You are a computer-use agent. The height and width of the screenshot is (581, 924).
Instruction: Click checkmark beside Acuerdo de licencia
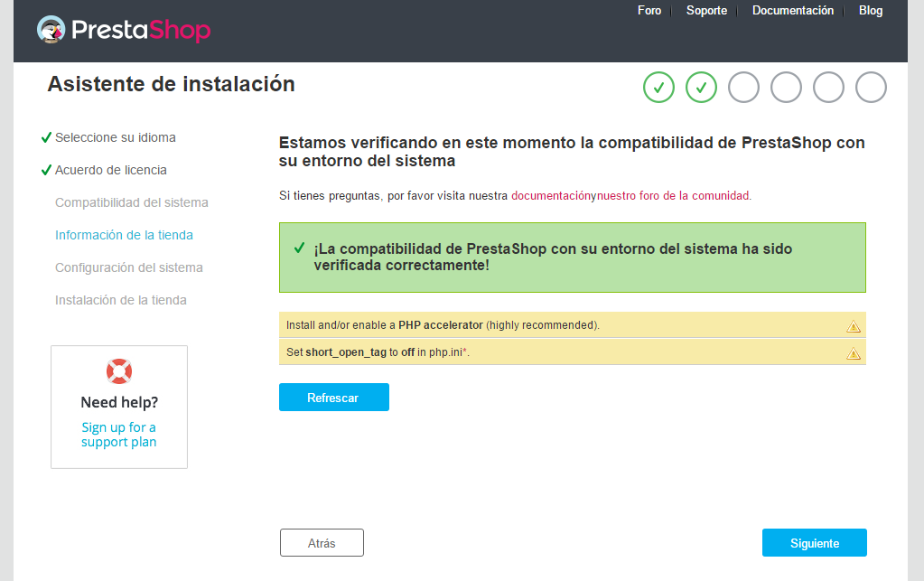tap(46, 170)
